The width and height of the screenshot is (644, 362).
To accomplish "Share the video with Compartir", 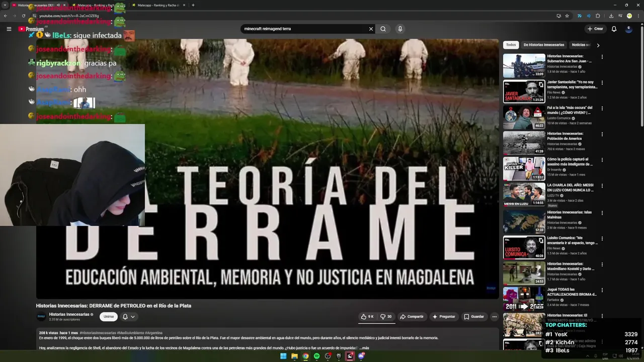I will [412, 317].
